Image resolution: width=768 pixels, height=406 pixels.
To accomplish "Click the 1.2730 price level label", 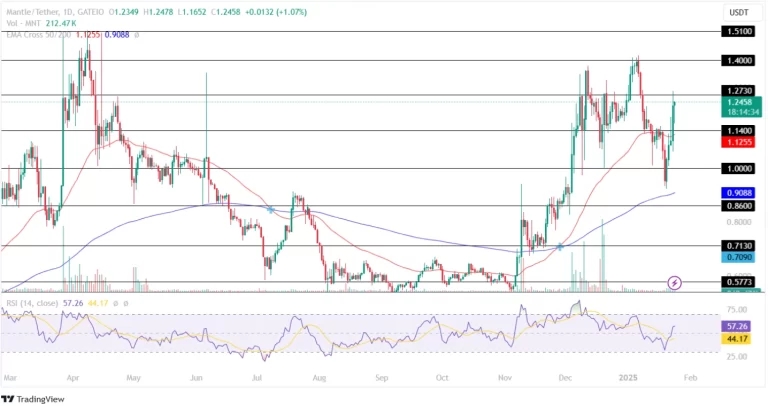I will click(x=738, y=91).
